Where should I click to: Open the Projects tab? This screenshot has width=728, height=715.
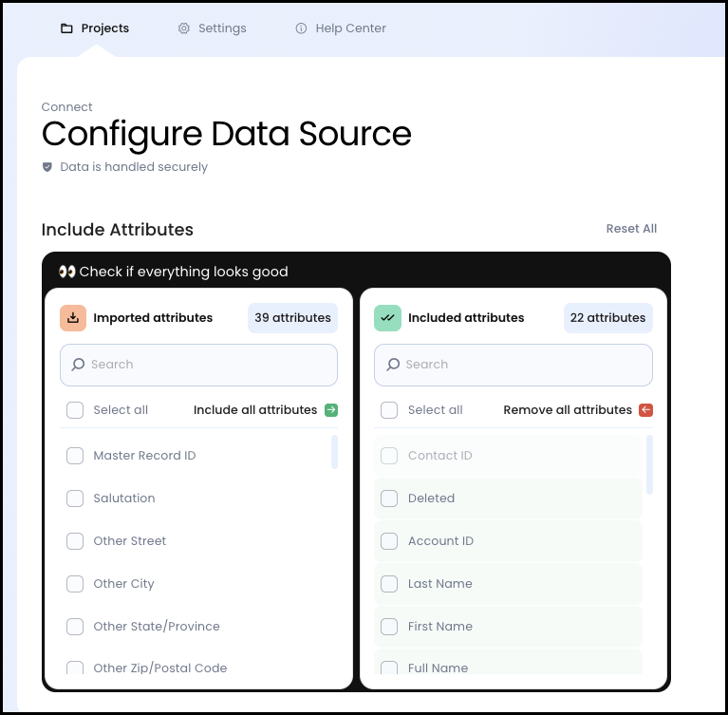[95, 28]
